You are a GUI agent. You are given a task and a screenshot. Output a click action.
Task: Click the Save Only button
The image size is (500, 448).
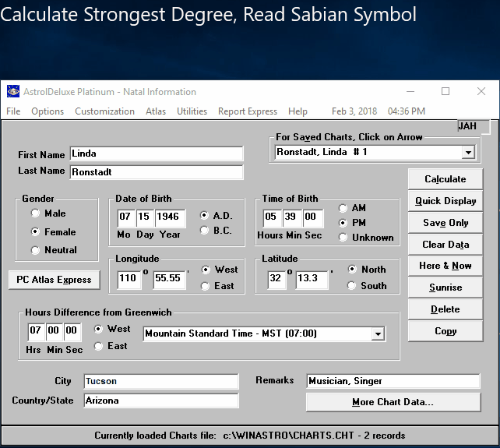pos(445,222)
